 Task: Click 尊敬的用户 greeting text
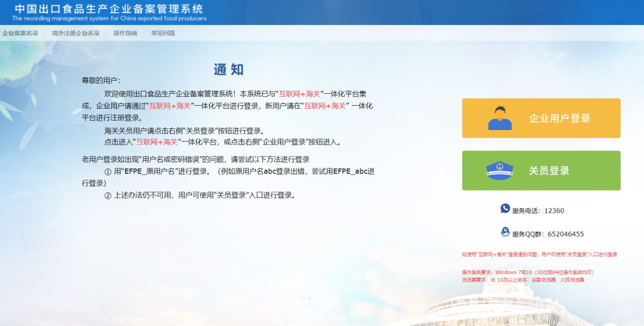[x=101, y=80]
